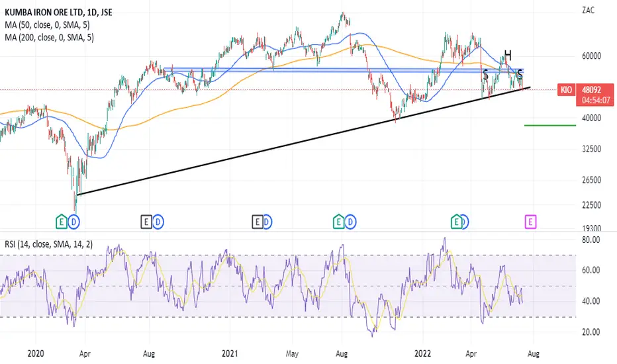Viewport: 617px width, 364px height.
Task: Click the 26500 price axis label
Action: coord(591,180)
